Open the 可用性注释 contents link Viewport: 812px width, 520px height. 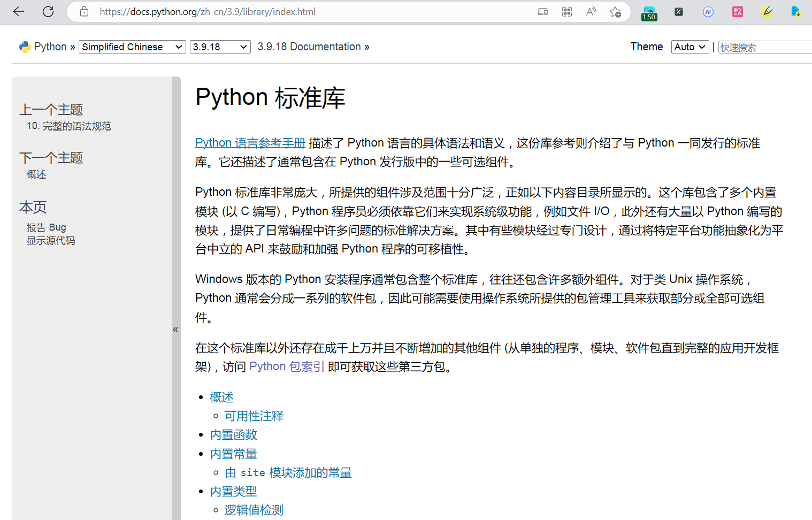254,416
